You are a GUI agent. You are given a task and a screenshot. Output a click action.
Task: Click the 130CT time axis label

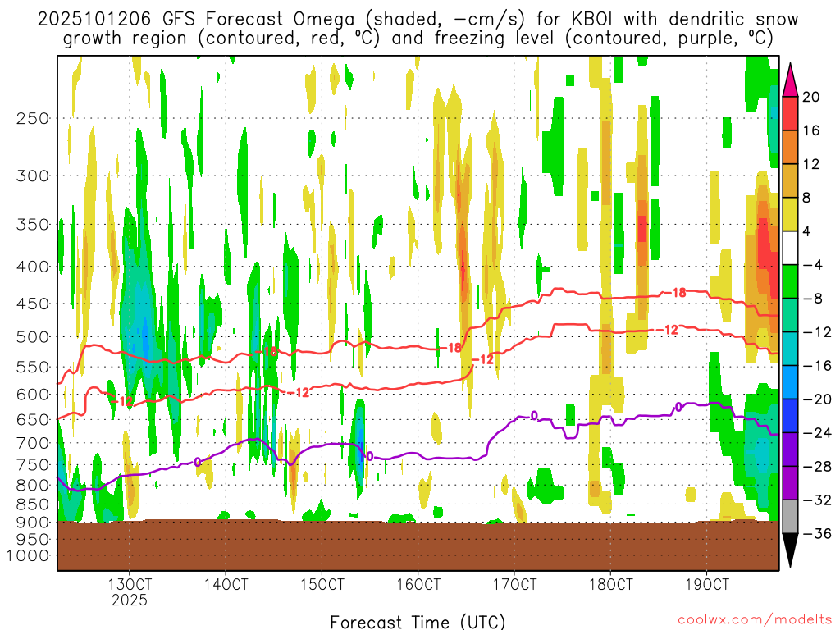coord(130,583)
